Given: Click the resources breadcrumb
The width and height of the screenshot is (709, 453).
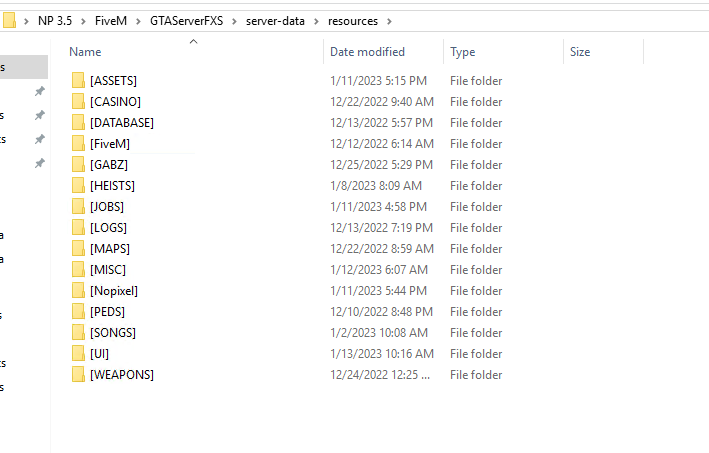Looking at the screenshot, I should pyautogui.click(x=353, y=21).
